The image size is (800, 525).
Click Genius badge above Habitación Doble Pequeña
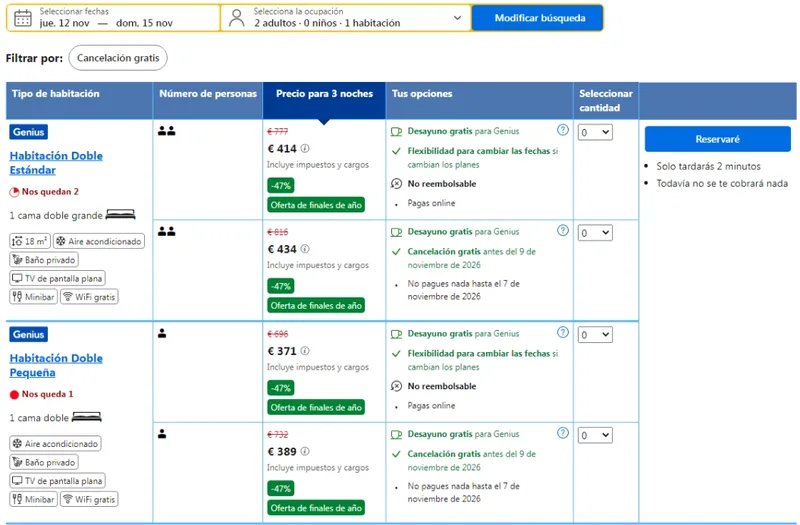[x=29, y=335]
